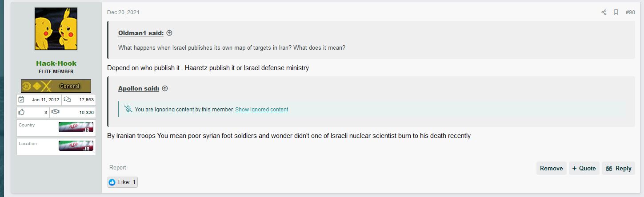Click the General rank badge

point(56,86)
